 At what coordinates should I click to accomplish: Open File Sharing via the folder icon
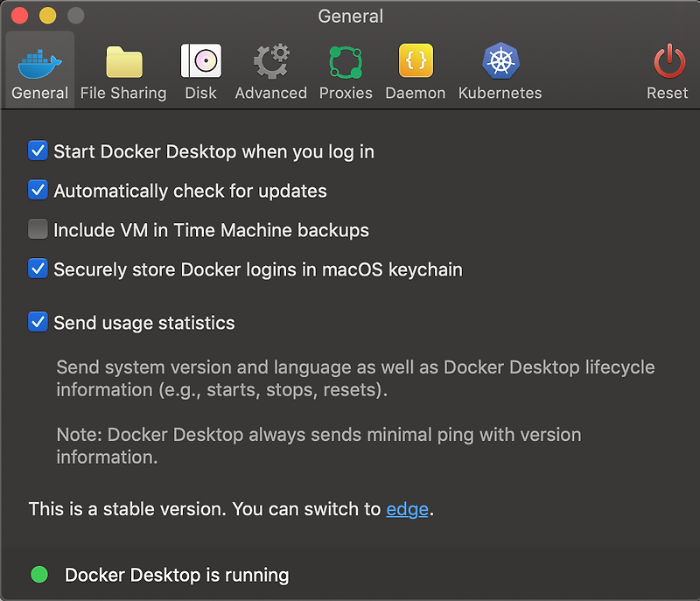[x=122, y=63]
